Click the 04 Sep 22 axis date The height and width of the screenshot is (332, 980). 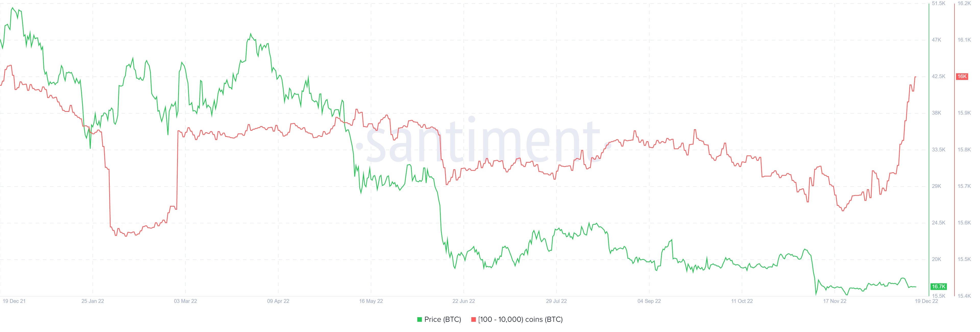649,301
